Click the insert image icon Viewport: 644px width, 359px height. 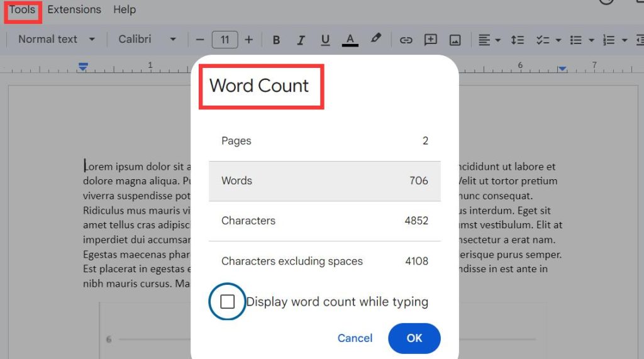(x=455, y=40)
